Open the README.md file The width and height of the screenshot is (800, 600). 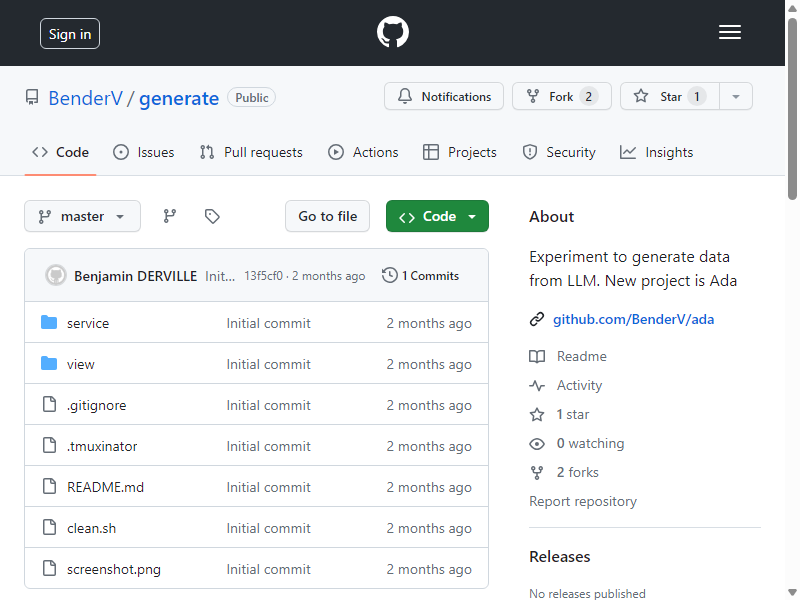106,487
